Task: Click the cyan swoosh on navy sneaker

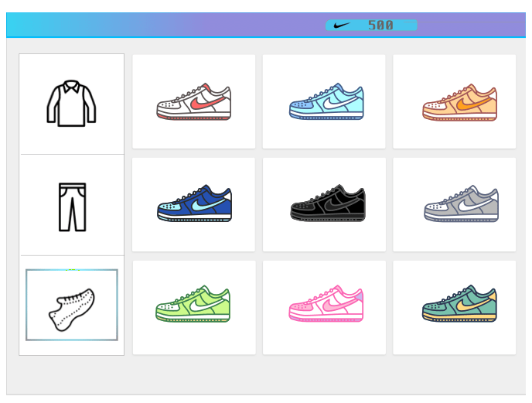Action: click(208, 204)
